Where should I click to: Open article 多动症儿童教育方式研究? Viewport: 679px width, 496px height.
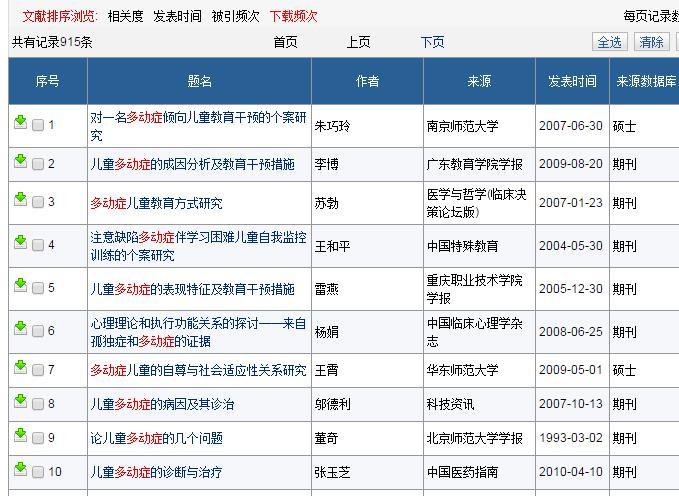coord(156,203)
